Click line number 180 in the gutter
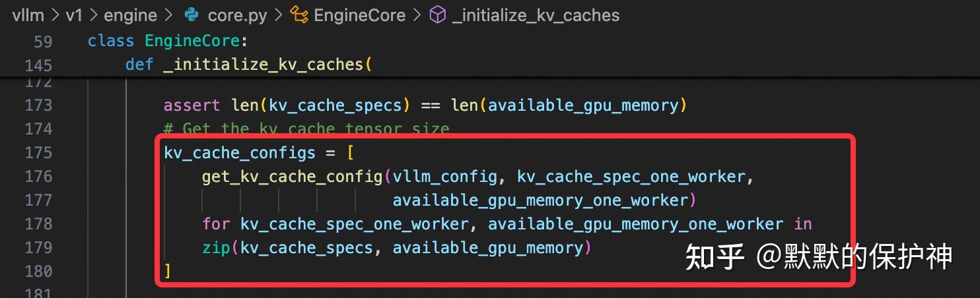Screen dimensions: 980x298 coord(38,271)
